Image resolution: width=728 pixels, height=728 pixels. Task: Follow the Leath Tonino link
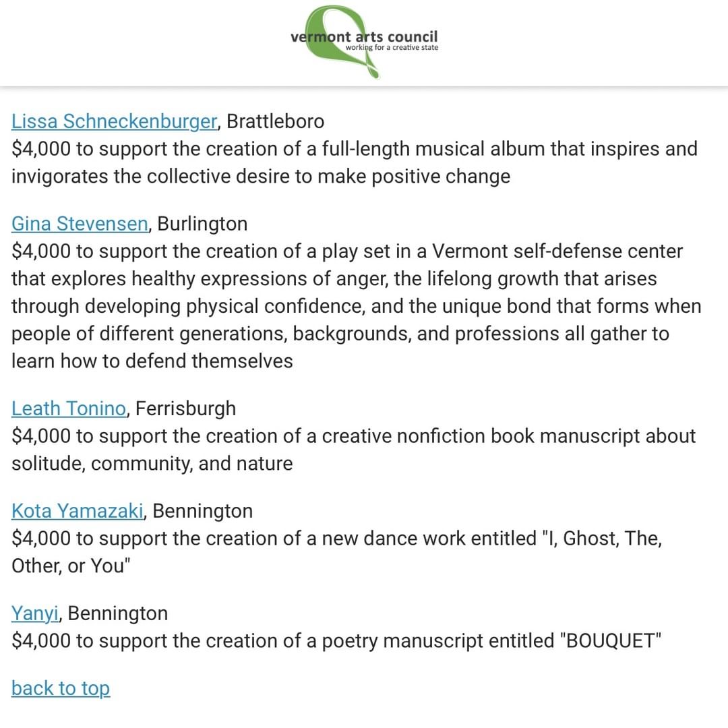point(69,408)
